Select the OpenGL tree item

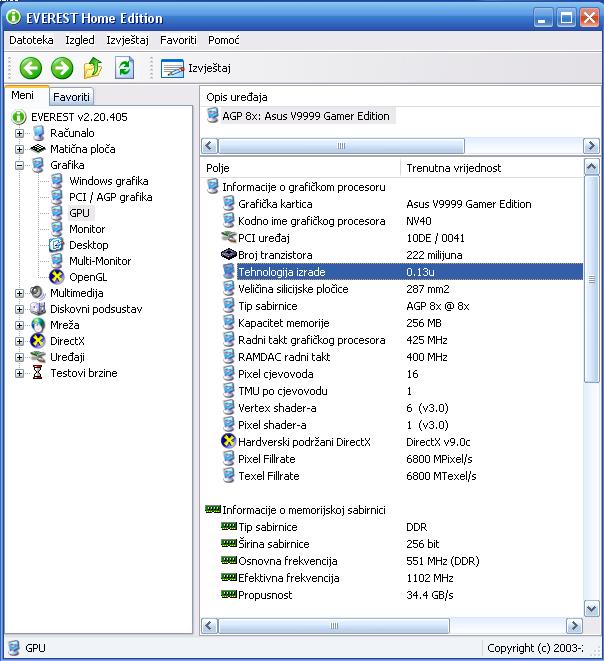[87, 277]
